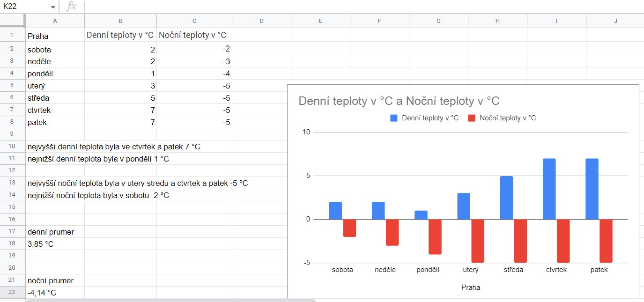Select row 15 header
644x302 pixels.
13,207
